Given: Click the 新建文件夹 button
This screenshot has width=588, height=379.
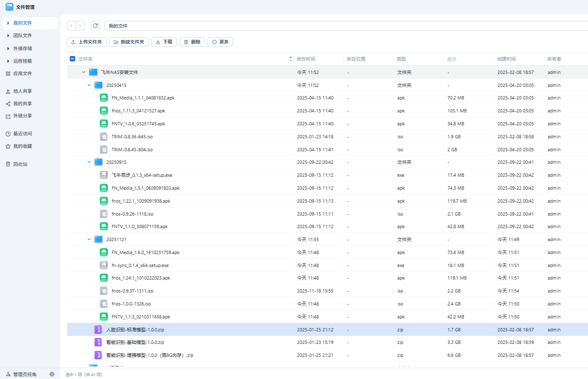Looking at the screenshot, I should click(x=129, y=42).
